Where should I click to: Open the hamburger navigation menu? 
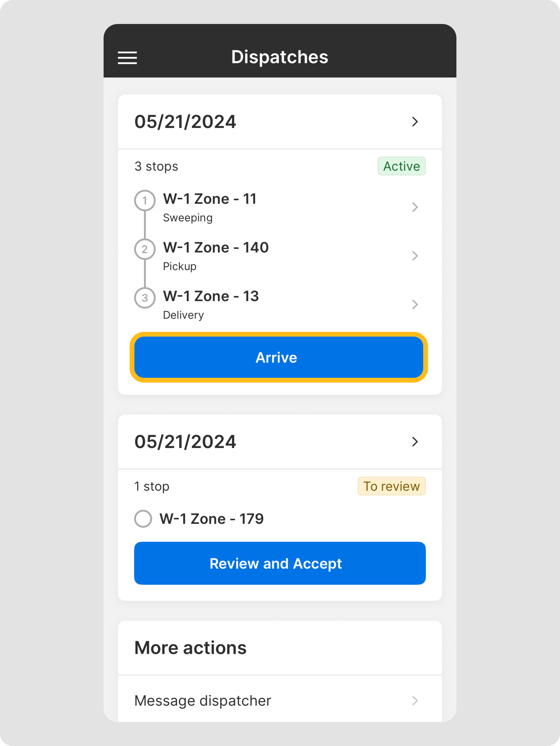pos(127,58)
